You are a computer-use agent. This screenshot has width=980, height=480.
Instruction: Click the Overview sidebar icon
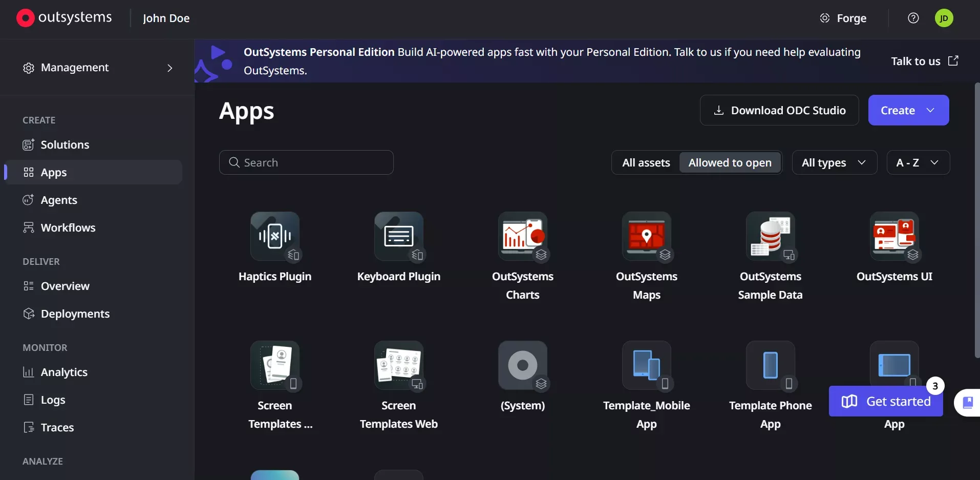coord(29,286)
